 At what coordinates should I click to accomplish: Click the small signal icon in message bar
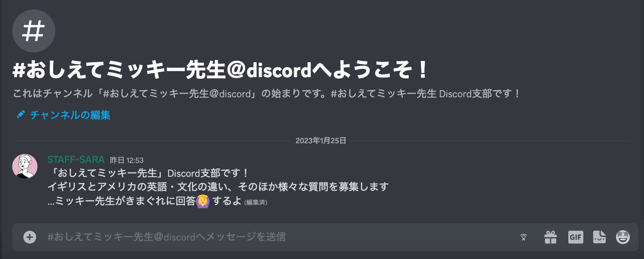(x=523, y=237)
